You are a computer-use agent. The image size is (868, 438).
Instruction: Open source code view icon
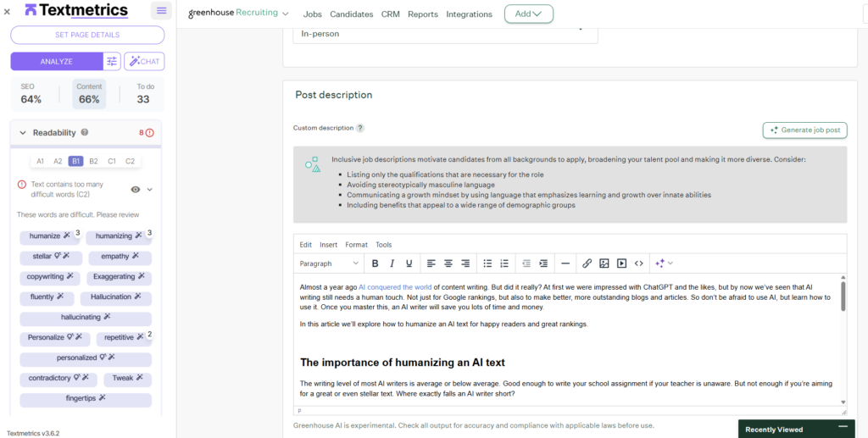click(639, 263)
